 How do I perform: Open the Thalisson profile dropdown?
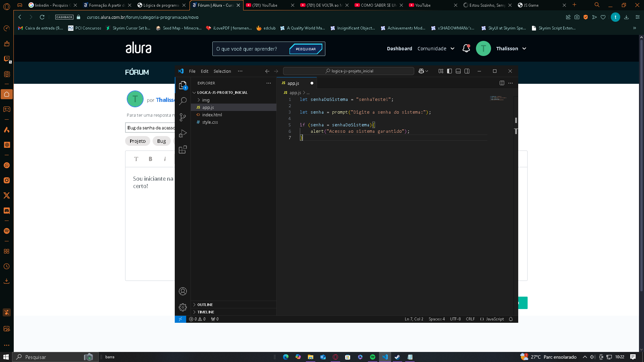click(x=511, y=49)
